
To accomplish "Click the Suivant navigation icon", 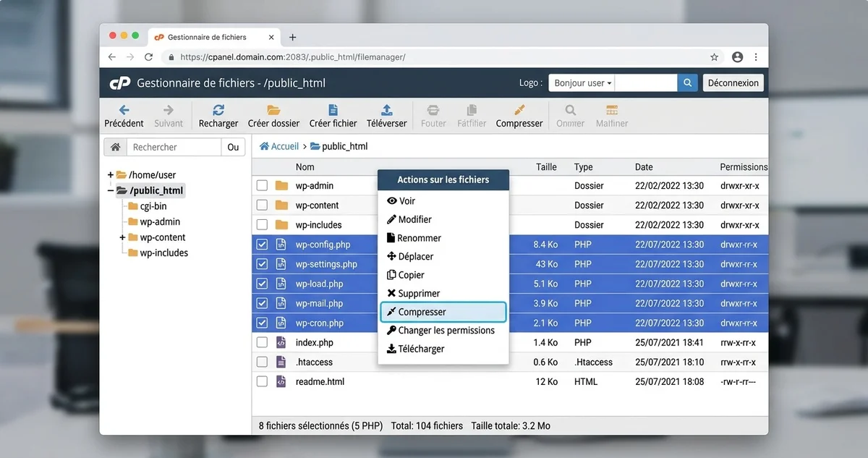I will (x=168, y=111).
